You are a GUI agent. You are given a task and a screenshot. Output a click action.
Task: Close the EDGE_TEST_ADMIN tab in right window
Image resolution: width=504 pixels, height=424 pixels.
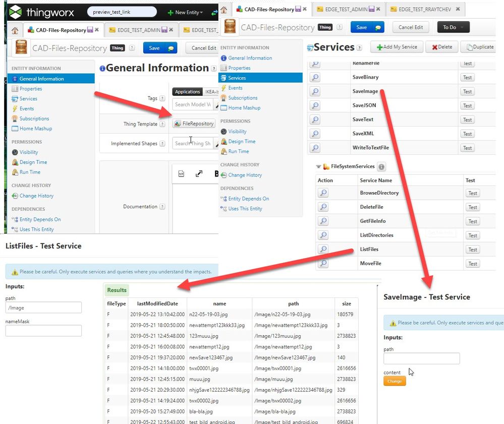coord(378,9)
